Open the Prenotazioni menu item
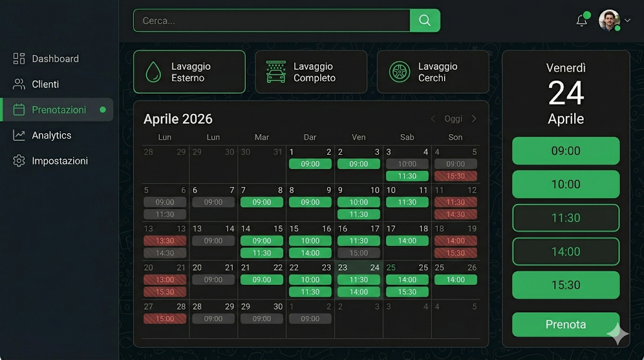Screen dimensions: 644x360 point(57,110)
